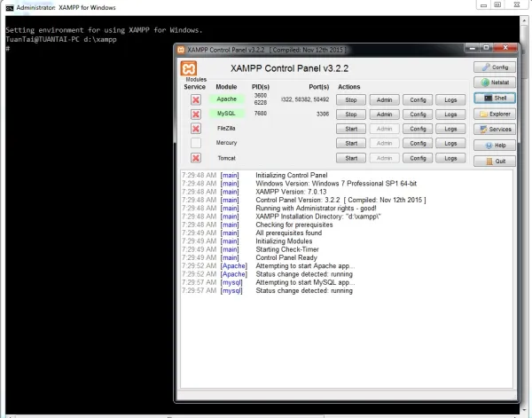Click log line 'Initializing Control Panel'
Viewport: 532px width, 418px height.
point(292,175)
